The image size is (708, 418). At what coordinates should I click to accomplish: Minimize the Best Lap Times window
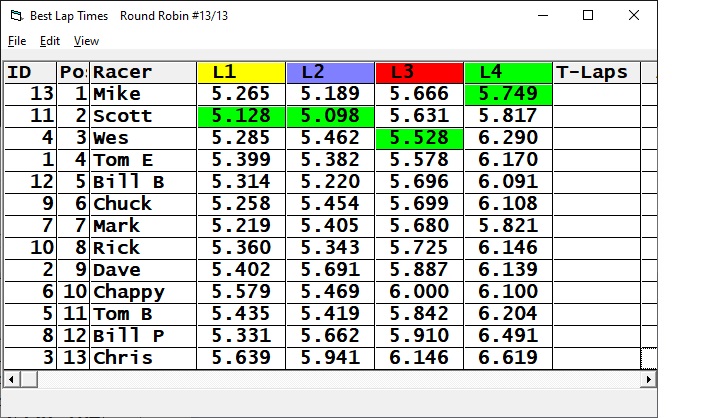point(543,16)
